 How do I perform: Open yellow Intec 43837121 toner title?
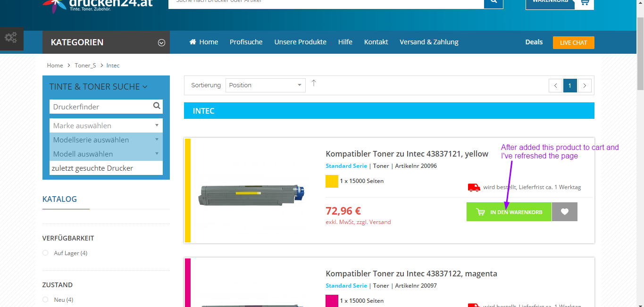407,154
